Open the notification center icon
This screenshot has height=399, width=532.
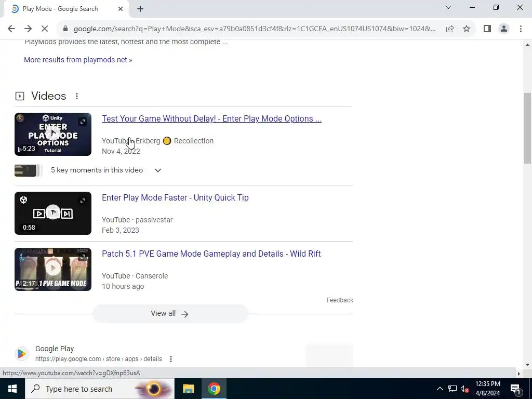coord(515,389)
